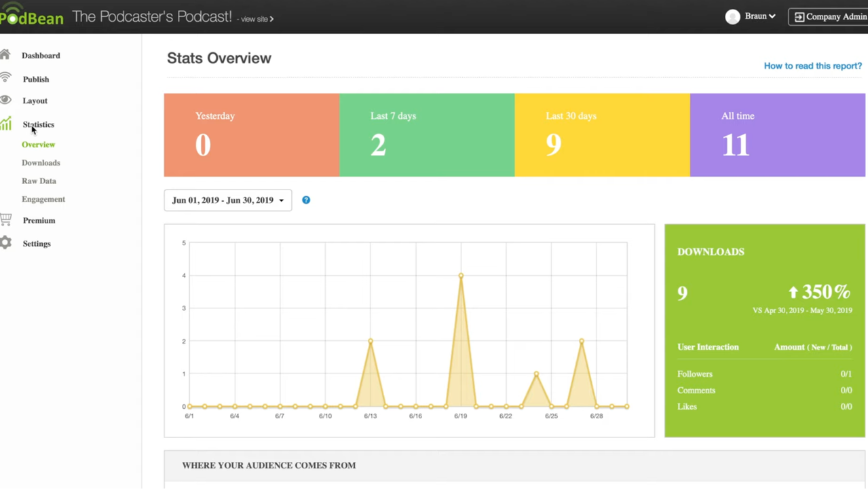868x489 pixels.
Task: Go to Engagement statistics
Action: click(x=43, y=200)
